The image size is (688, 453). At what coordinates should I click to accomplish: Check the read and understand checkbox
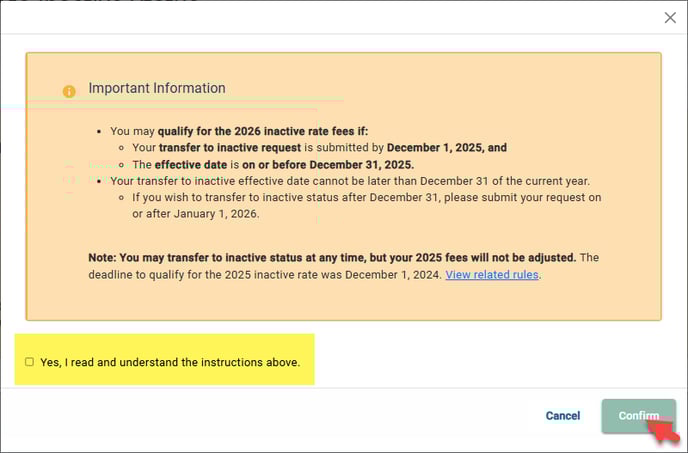(x=30, y=362)
